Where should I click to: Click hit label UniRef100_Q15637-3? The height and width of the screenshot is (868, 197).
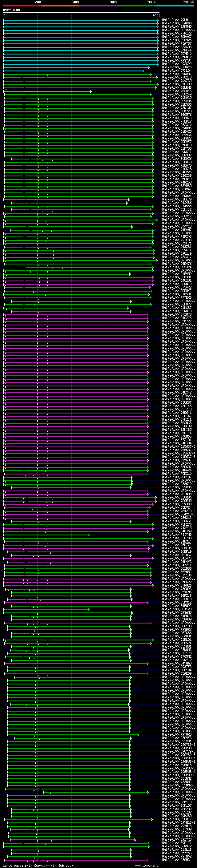point(179,450)
